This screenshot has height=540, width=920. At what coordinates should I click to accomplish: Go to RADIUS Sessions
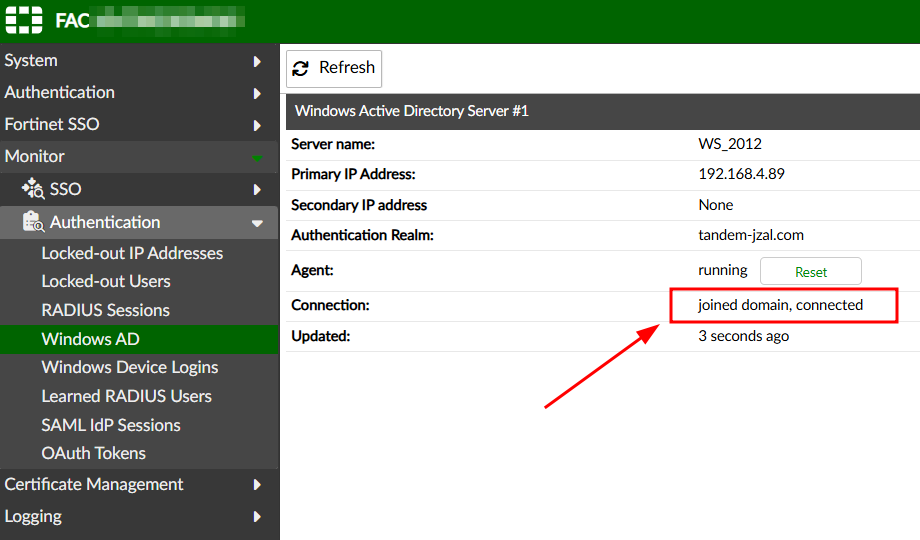point(105,310)
